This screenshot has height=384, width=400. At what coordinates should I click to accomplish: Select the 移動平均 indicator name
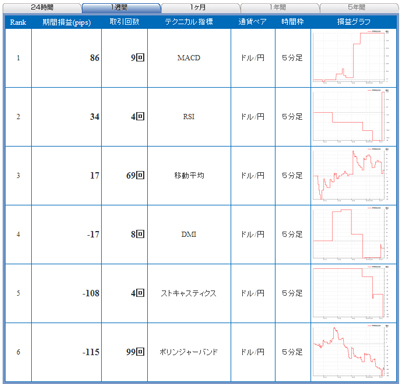[x=189, y=175]
